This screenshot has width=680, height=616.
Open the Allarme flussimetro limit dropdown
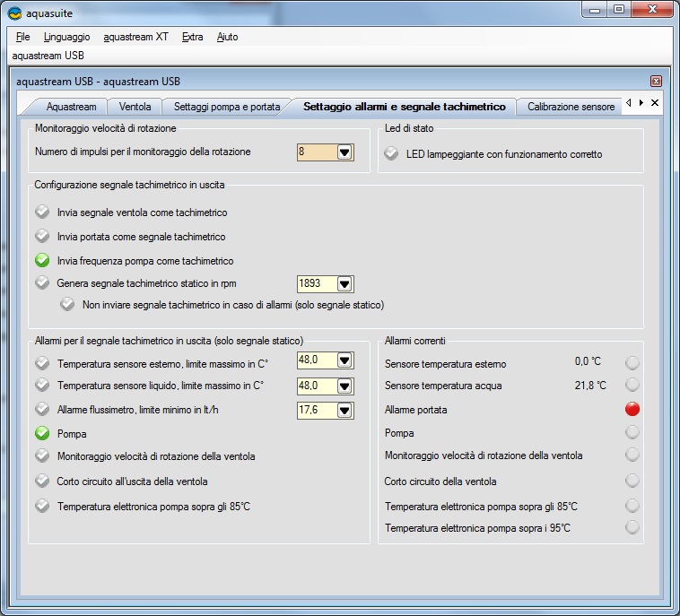[344, 410]
